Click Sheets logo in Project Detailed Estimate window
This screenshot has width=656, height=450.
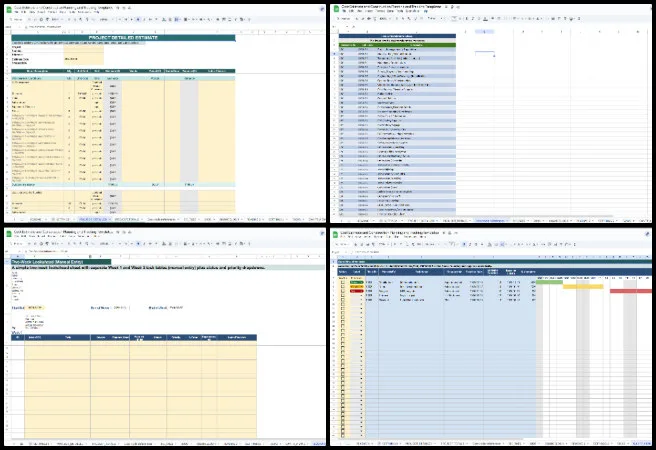point(7,8)
